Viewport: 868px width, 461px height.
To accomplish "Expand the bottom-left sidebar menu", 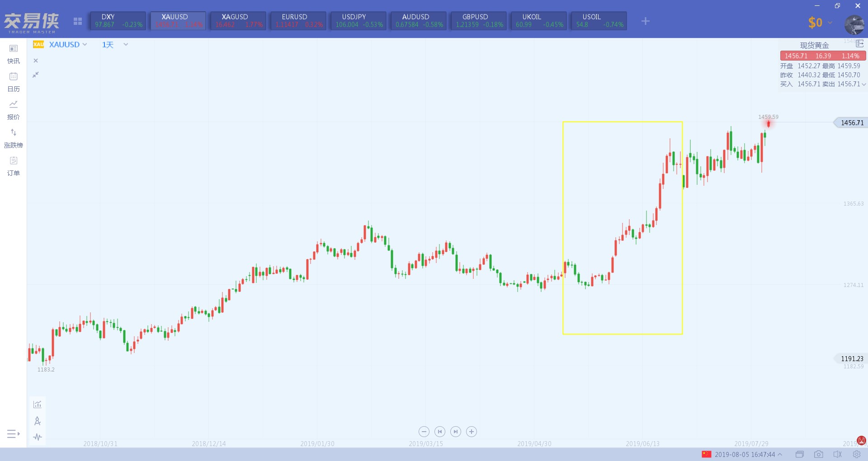I will tap(14, 434).
